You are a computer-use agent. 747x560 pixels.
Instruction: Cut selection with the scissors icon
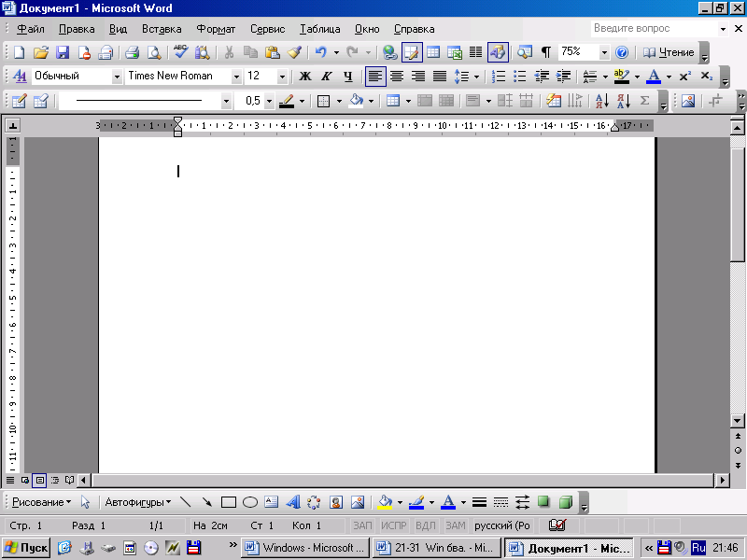click(x=229, y=52)
